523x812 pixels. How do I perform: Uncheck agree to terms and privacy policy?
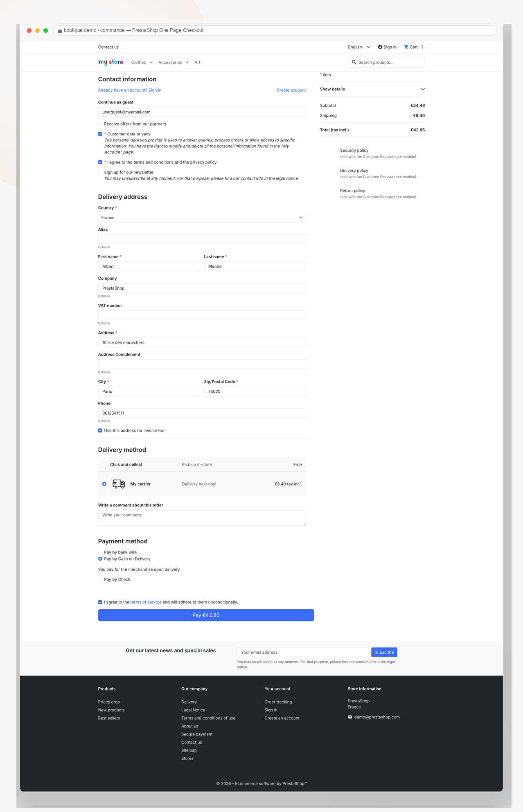[100, 162]
